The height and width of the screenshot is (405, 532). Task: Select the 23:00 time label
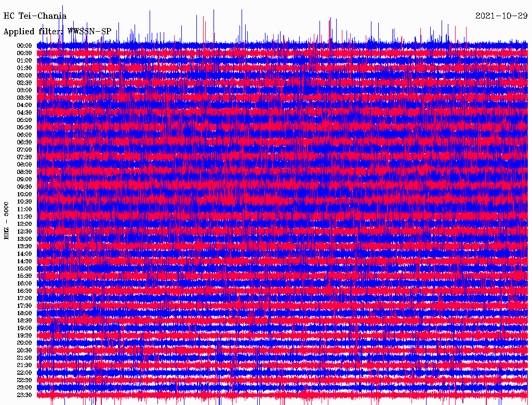point(24,388)
